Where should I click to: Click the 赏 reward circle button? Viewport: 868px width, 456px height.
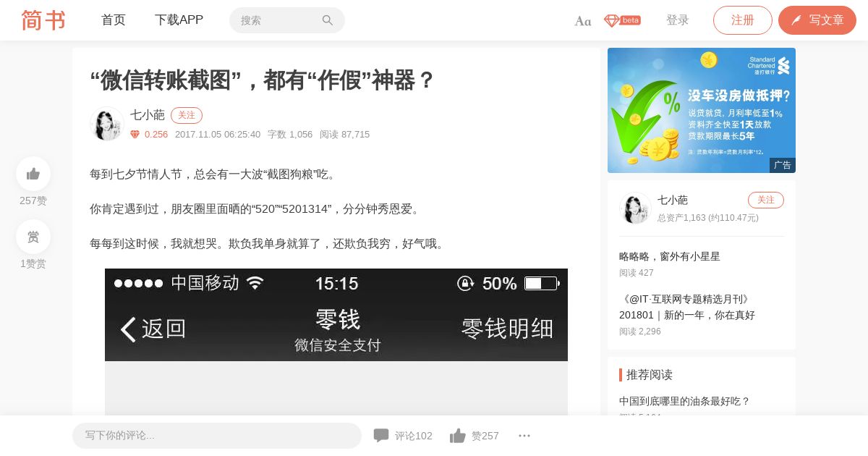point(33,237)
